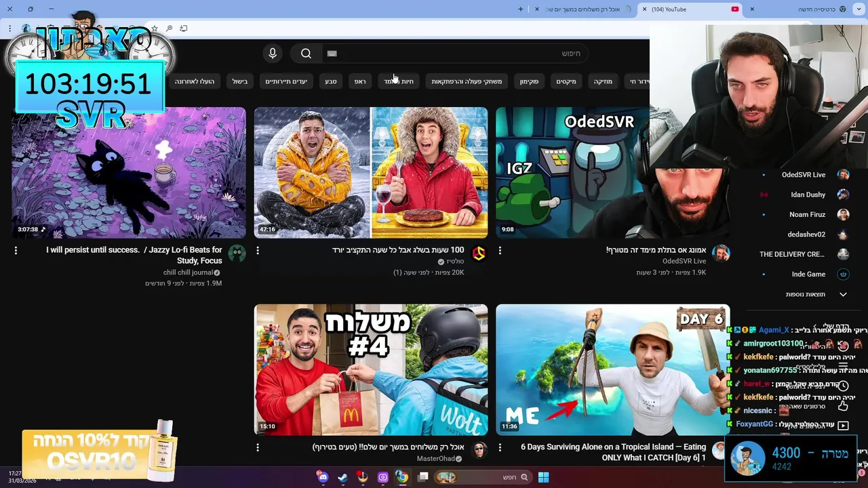The image size is (868, 488).
Task: Open the dedashev02 subscription in the sidebar
Action: (x=804, y=235)
